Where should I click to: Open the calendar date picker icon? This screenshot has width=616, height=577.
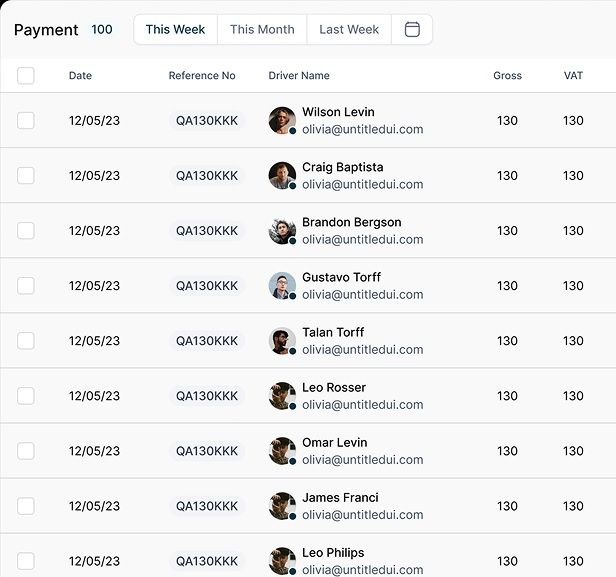[x=412, y=30]
